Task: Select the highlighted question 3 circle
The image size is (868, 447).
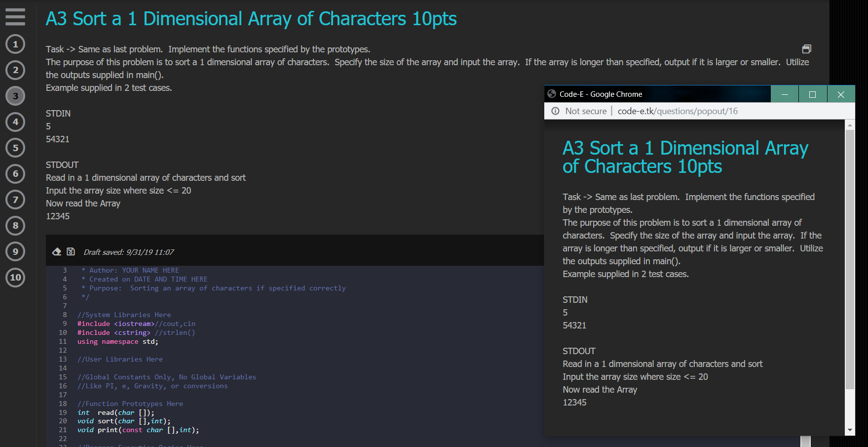Action: coord(15,96)
